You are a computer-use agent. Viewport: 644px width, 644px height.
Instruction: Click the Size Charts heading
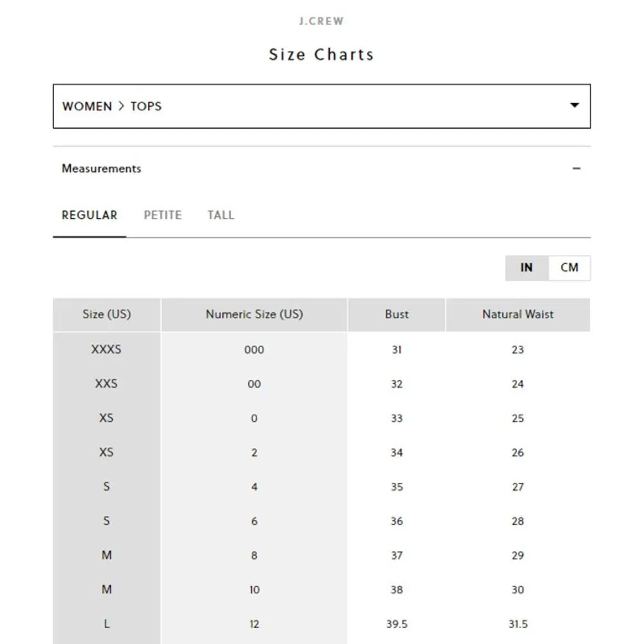tap(321, 55)
